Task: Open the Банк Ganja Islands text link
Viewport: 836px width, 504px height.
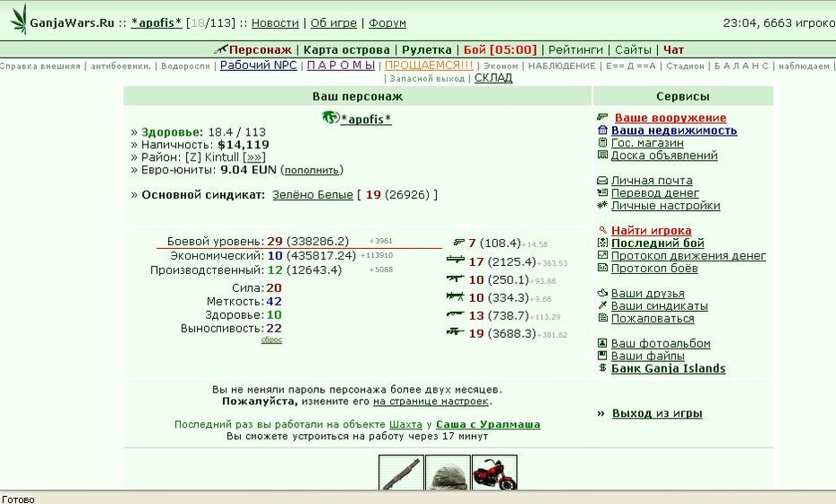Action: (x=668, y=368)
